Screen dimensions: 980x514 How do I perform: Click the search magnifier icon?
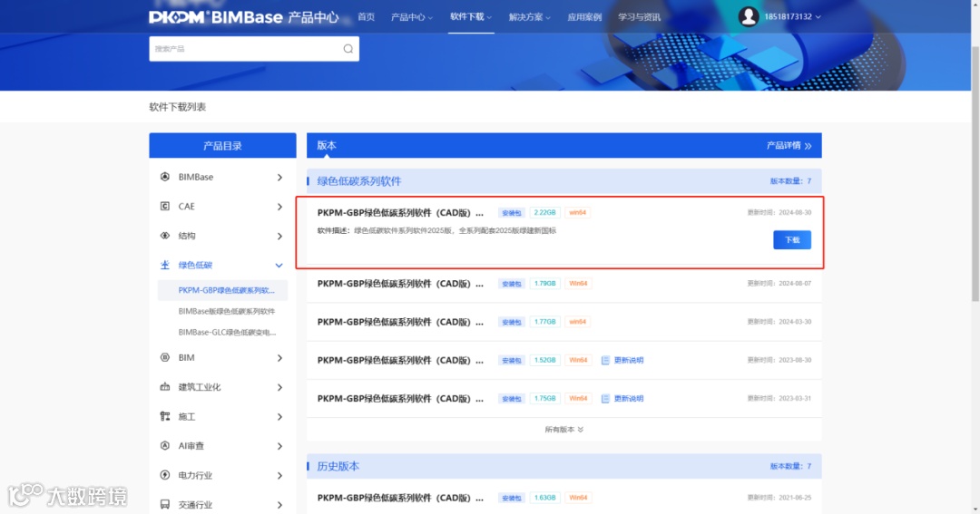pos(348,49)
